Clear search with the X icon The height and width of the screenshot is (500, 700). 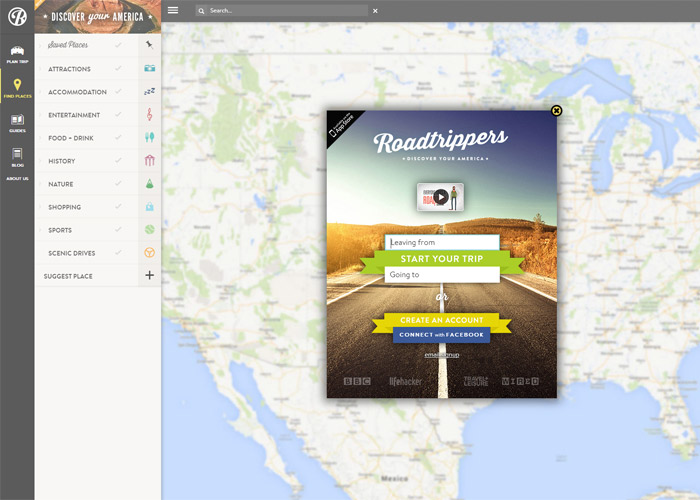(375, 11)
